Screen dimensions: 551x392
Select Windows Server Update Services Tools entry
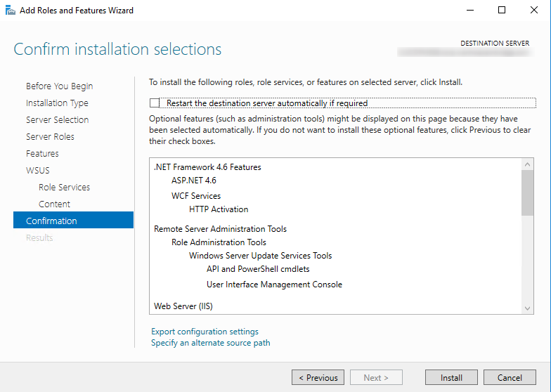pyautogui.click(x=260, y=256)
